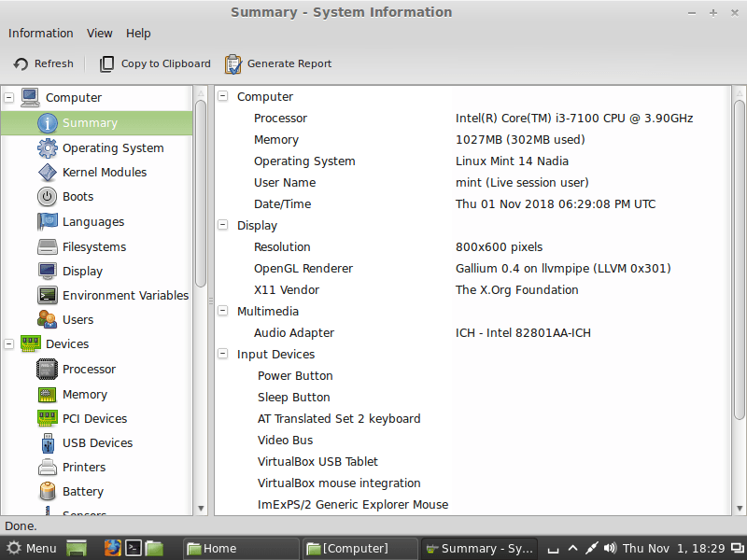The image size is (747, 560).
Task: Click the display icon beside the clock
Action: [x=738, y=549]
